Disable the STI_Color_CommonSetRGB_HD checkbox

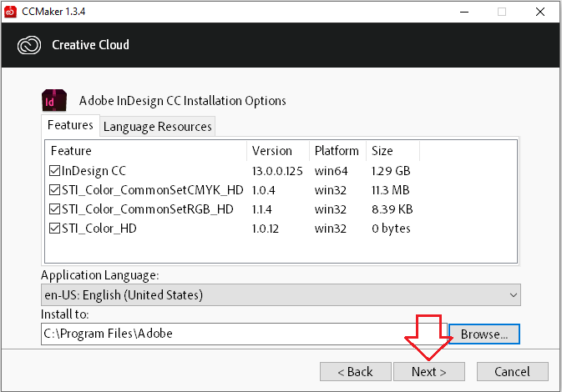pyautogui.click(x=55, y=209)
